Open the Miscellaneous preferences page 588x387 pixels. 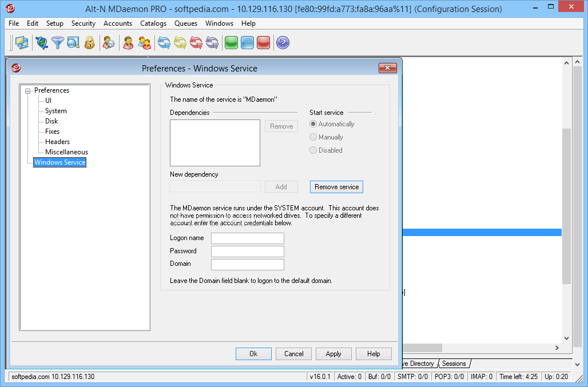coord(66,152)
